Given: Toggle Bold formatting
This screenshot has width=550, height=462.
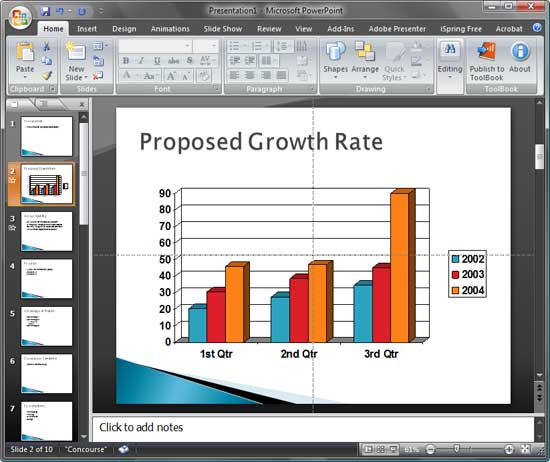Looking at the screenshot, I should pyautogui.click(x=126, y=61).
